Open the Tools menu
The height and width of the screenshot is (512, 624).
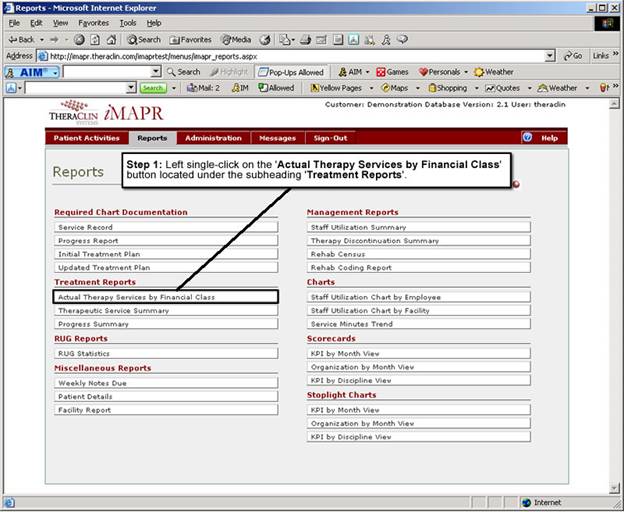pos(128,22)
